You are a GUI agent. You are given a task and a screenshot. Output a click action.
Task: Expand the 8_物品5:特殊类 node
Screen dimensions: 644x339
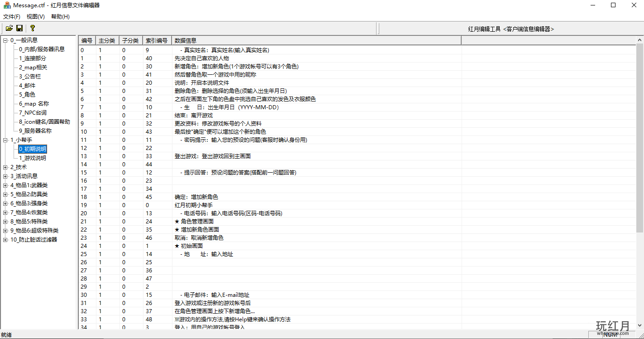(x=5, y=222)
